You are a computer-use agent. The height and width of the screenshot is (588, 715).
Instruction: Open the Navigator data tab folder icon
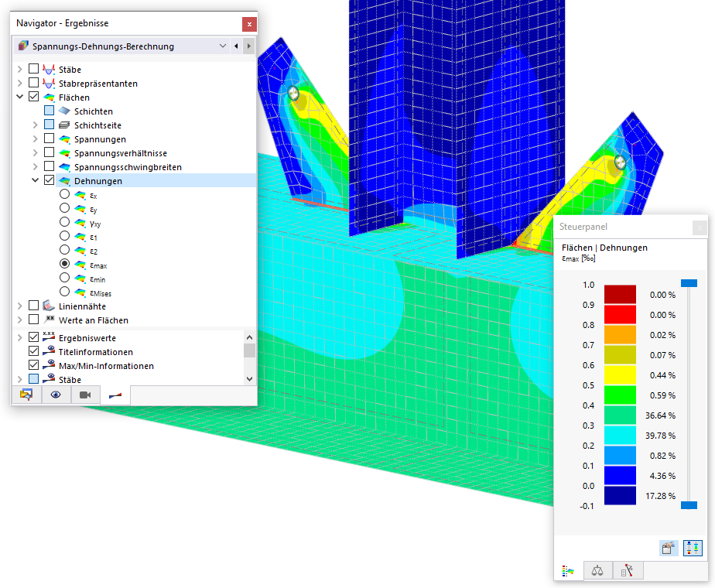[26, 395]
